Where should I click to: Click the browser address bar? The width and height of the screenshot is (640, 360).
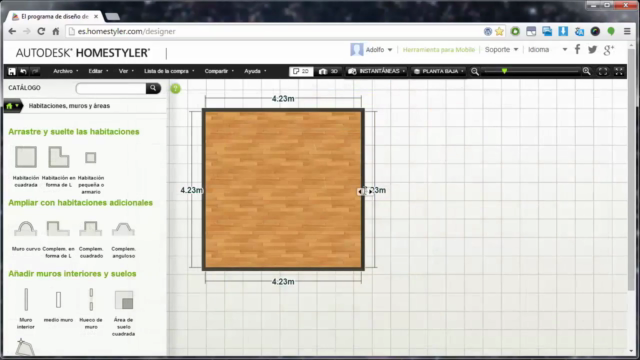(x=273, y=31)
